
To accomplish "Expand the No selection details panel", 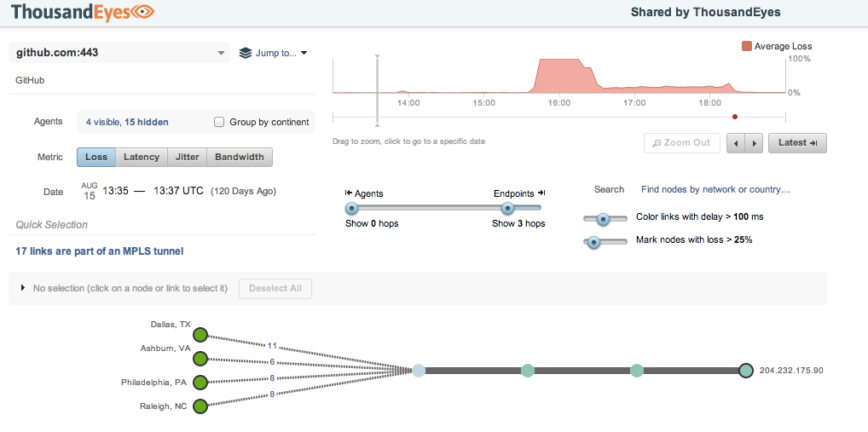I will 22,289.
